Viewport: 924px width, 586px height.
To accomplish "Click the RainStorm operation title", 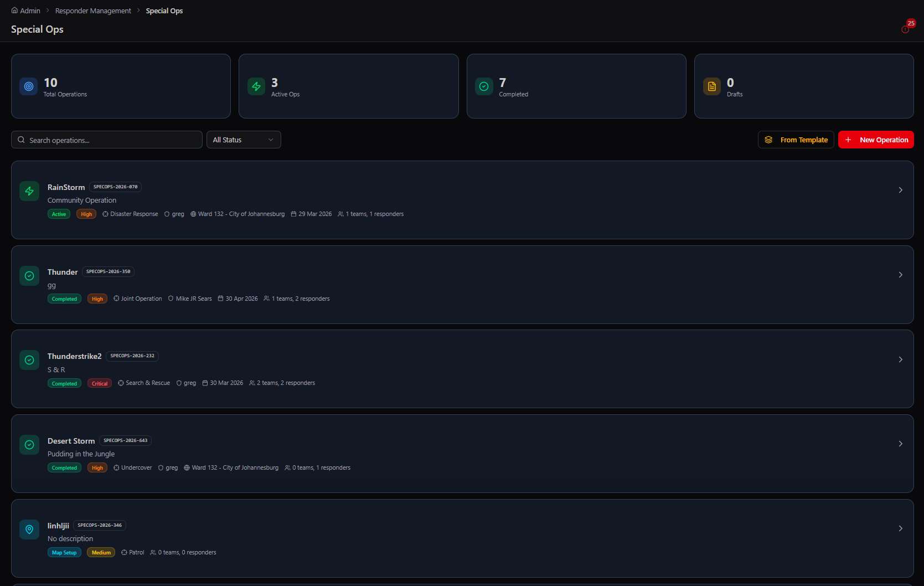I will coord(66,187).
